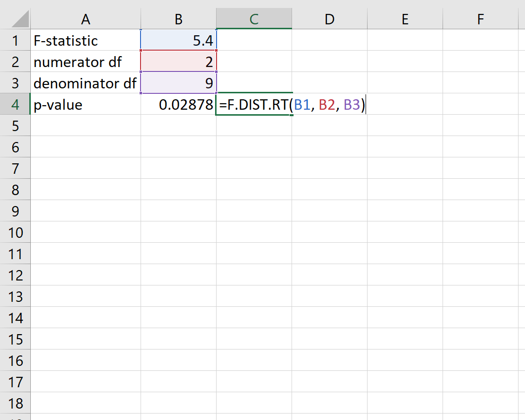Click inside the F.DIST.RT formula text
525x420 pixels.
point(258,105)
